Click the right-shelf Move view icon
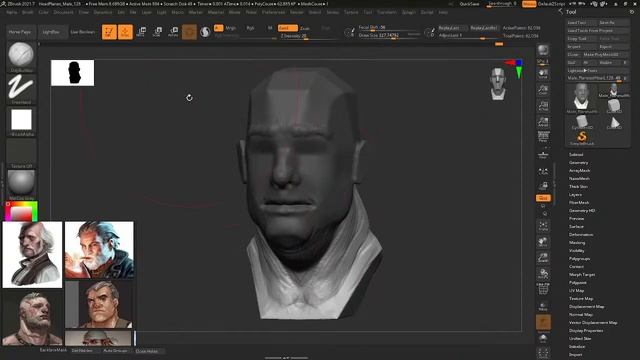Screen dimensions: 640x360 pos(543,242)
